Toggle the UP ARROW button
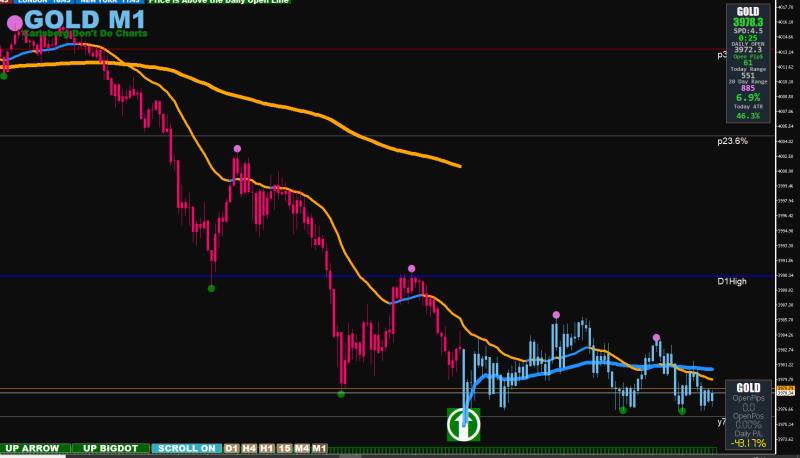The width and height of the screenshot is (800, 458). pyautogui.click(x=35, y=448)
